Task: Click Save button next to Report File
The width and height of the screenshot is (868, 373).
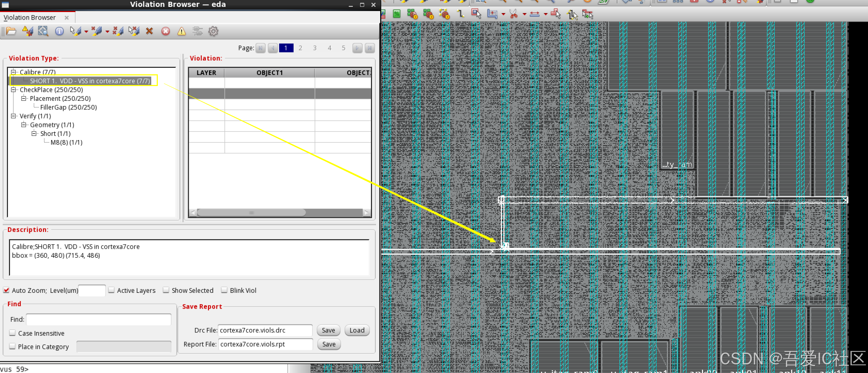Action: coord(329,344)
